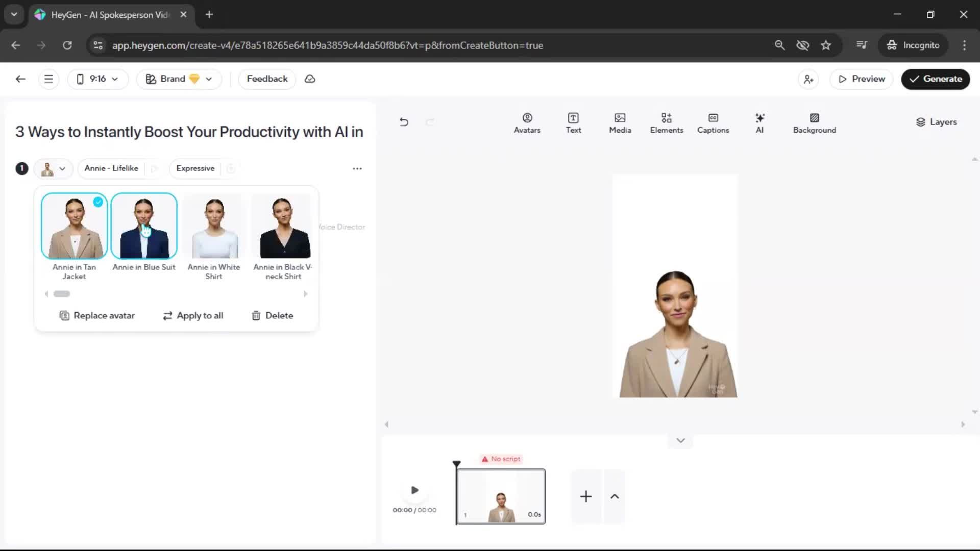Open the scene three-dots options menu
980x551 pixels.
click(357, 168)
